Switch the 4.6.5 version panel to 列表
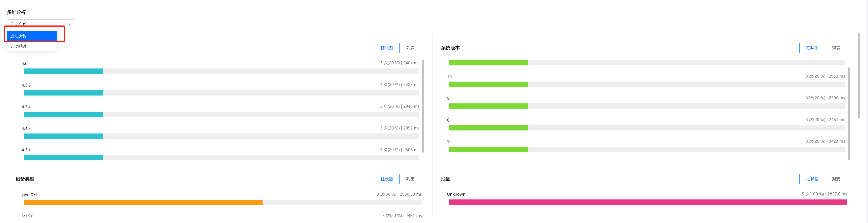868x223 pixels. [410, 48]
